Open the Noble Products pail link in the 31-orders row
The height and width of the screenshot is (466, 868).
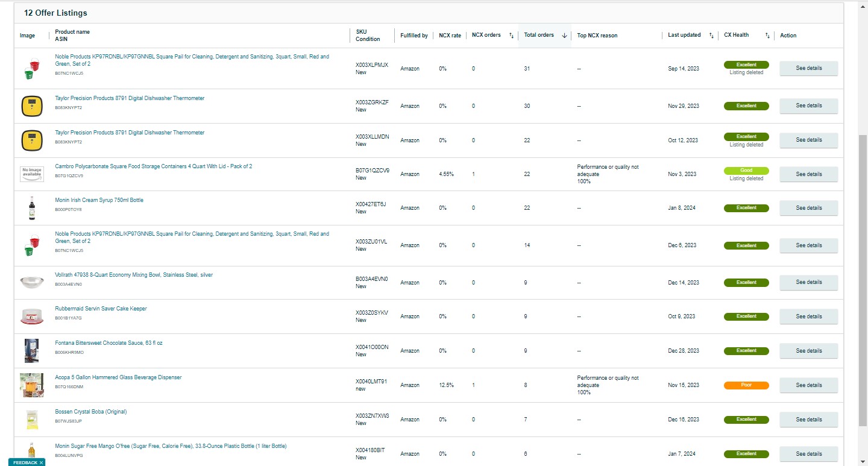(x=192, y=60)
